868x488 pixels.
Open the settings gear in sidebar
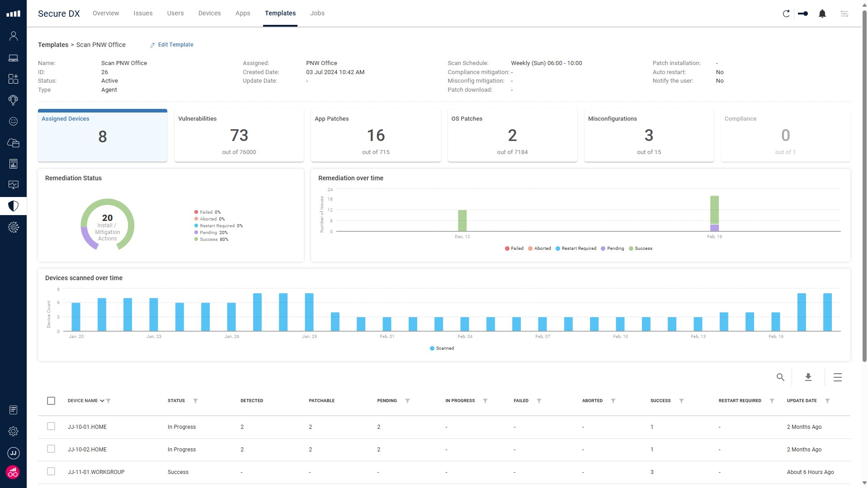(13, 431)
